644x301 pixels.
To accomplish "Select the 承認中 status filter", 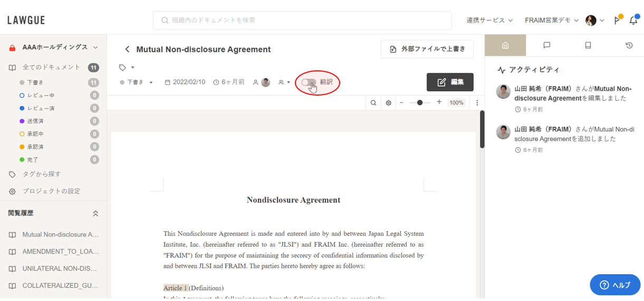I will click(x=35, y=134).
